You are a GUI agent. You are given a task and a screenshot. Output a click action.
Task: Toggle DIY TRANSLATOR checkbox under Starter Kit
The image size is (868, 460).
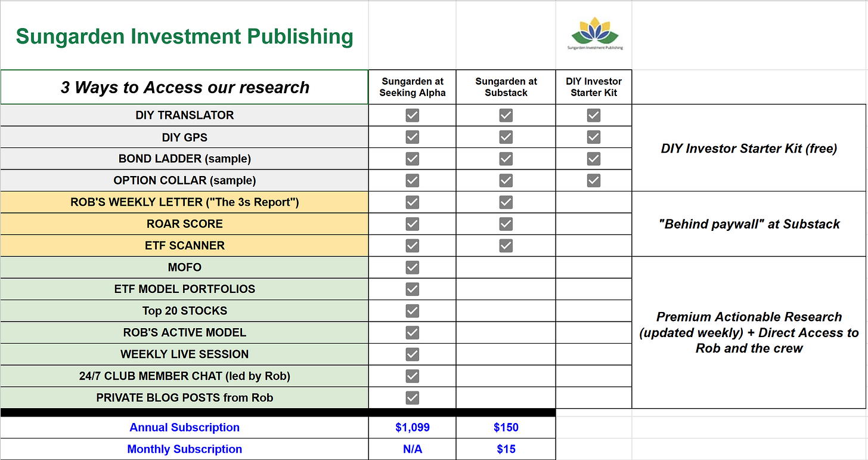click(x=594, y=115)
